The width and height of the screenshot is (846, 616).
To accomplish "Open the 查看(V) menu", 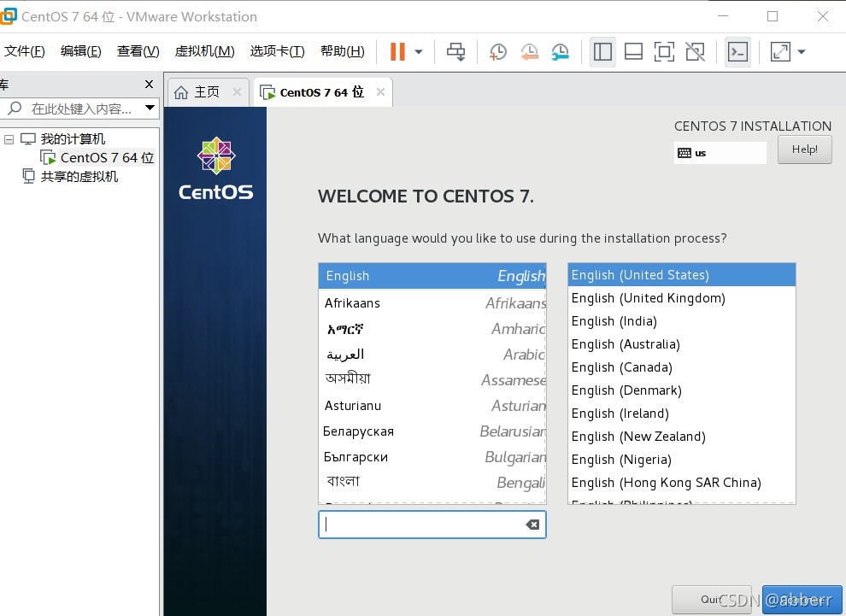I will pyautogui.click(x=138, y=51).
